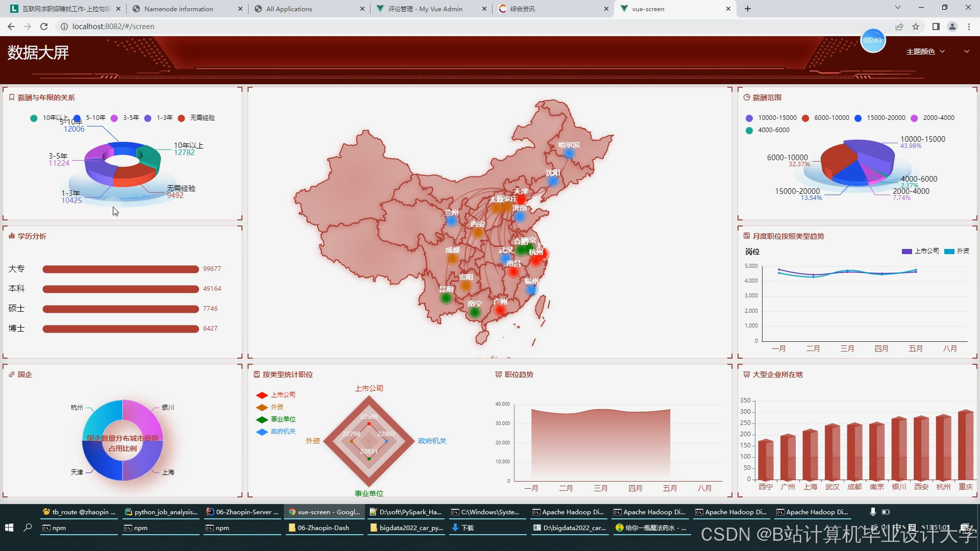The width and height of the screenshot is (980, 551).
Task: Click the taskbar search magnifier icon
Action: click(x=28, y=528)
